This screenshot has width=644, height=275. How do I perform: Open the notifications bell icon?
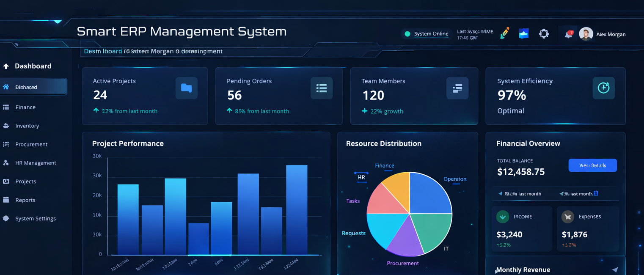(567, 34)
